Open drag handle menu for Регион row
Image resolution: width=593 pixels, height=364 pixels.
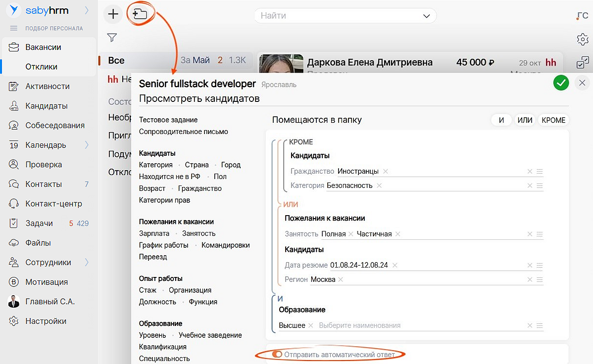coord(540,280)
